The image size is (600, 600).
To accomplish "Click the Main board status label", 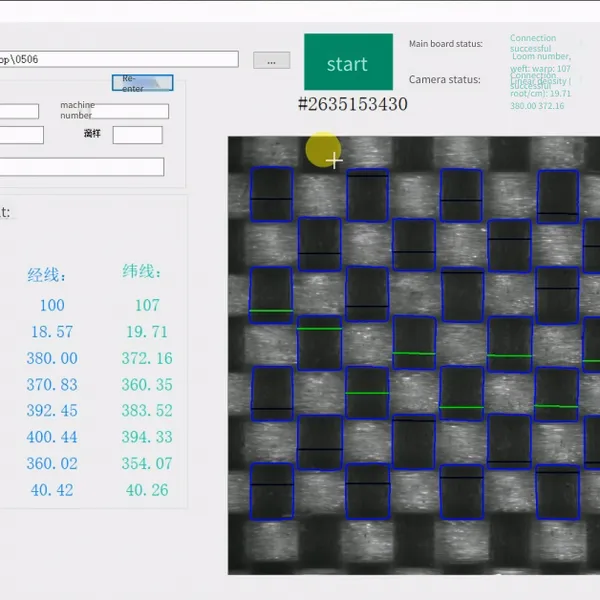I will pyautogui.click(x=446, y=44).
